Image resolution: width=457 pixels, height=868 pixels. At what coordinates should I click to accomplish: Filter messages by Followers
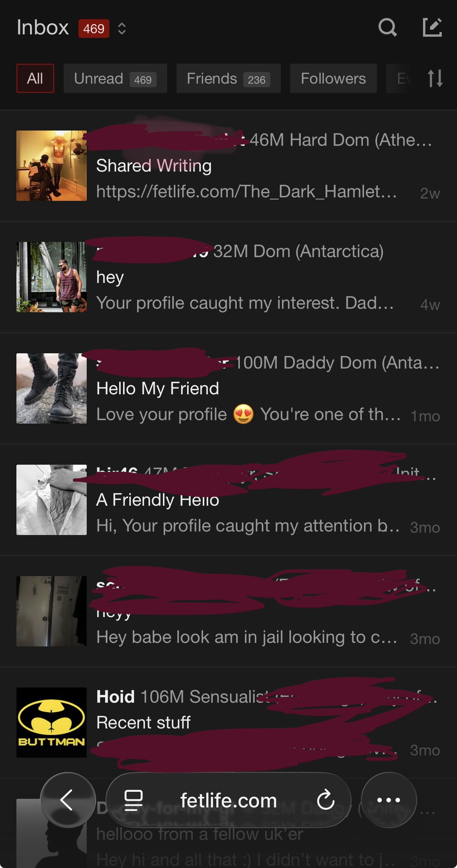pyautogui.click(x=333, y=78)
